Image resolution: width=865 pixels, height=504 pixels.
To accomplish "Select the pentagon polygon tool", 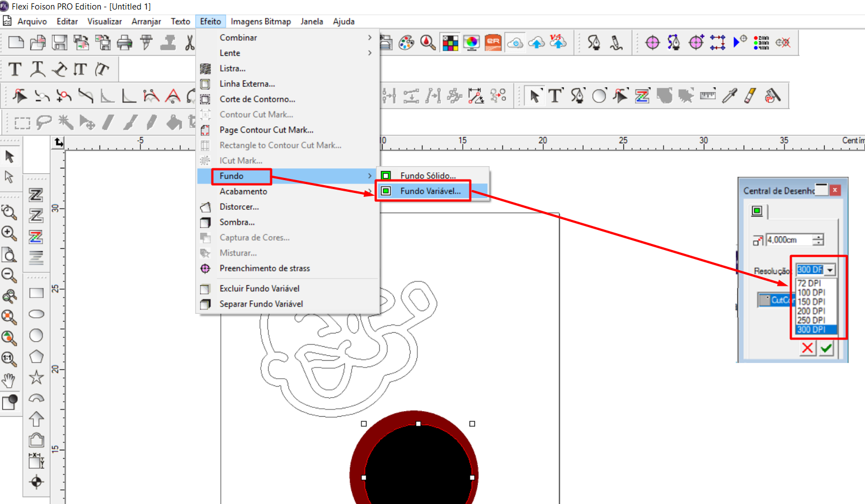I will click(x=36, y=357).
